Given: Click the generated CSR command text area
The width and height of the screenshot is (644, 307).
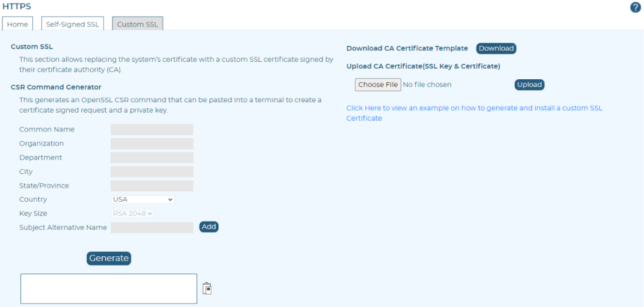Looking at the screenshot, I should [109, 288].
